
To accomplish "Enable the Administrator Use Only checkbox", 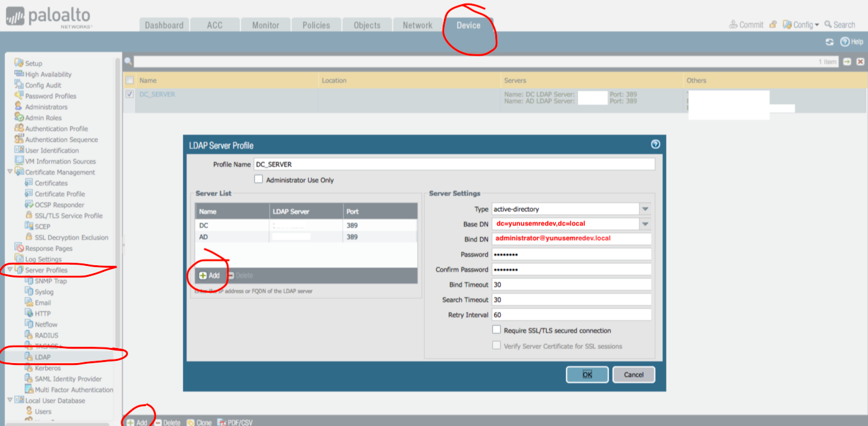I will click(259, 179).
